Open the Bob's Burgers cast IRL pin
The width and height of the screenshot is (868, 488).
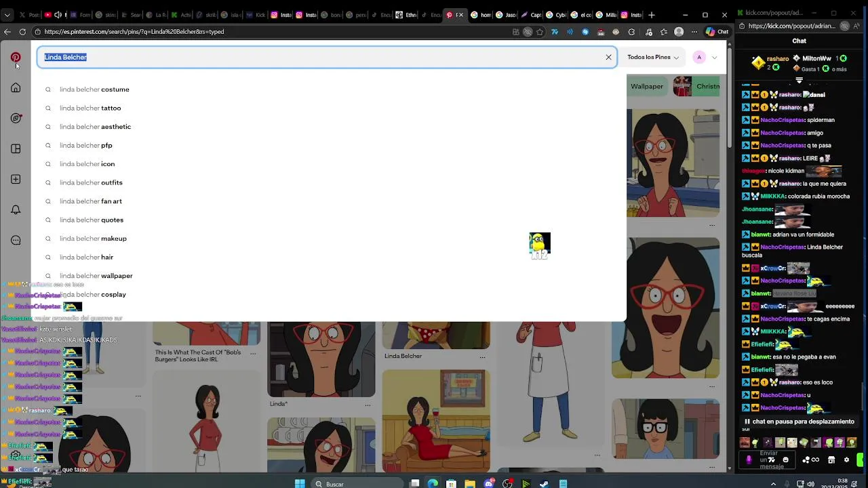coord(206,333)
